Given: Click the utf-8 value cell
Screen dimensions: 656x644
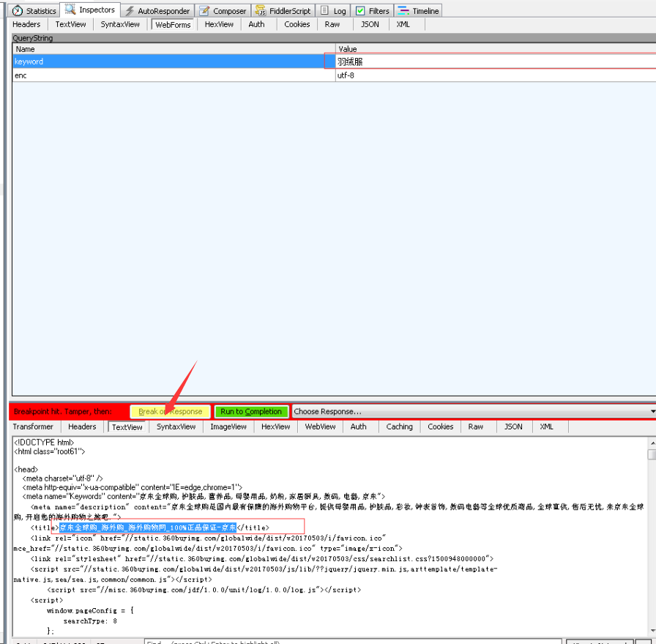Looking at the screenshot, I should pyautogui.click(x=496, y=75).
